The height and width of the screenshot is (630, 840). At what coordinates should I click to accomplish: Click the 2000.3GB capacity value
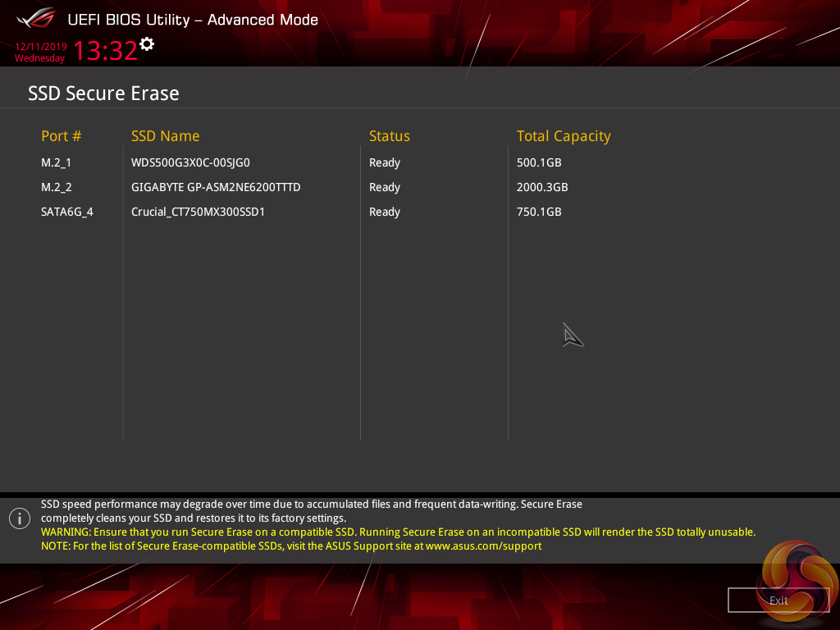click(542, 187)
